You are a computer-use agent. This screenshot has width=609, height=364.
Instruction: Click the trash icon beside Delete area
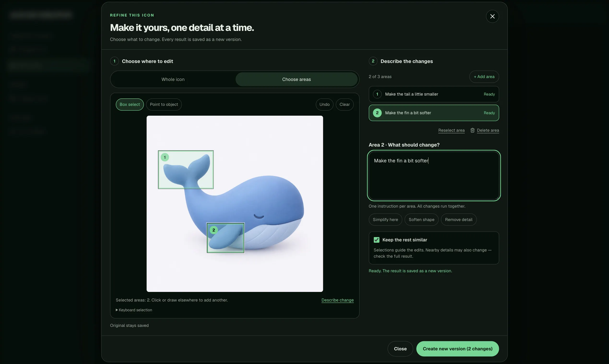pos(472,130)
